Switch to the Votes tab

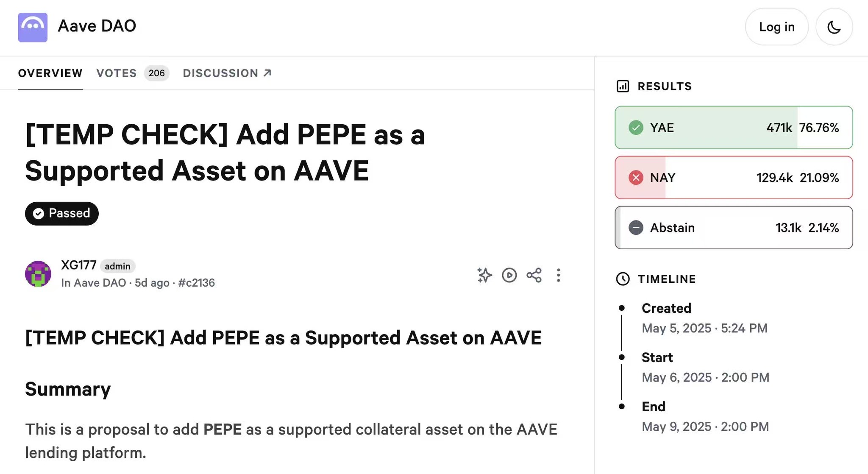[x=117, y=73]
